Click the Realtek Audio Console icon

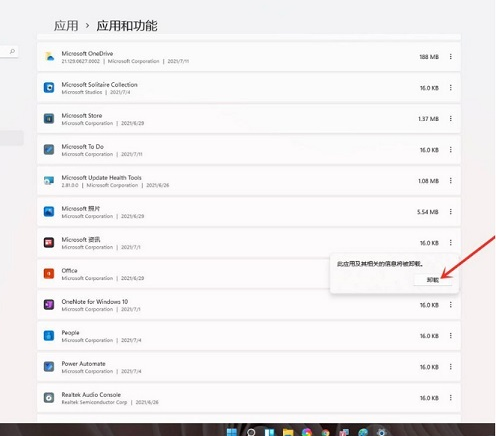coord(49,397)
